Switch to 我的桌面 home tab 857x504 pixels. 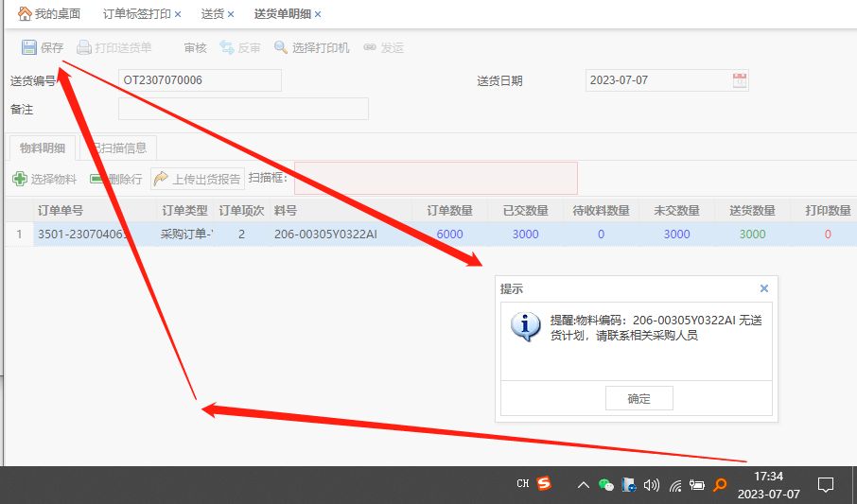(x=49, y=14)
